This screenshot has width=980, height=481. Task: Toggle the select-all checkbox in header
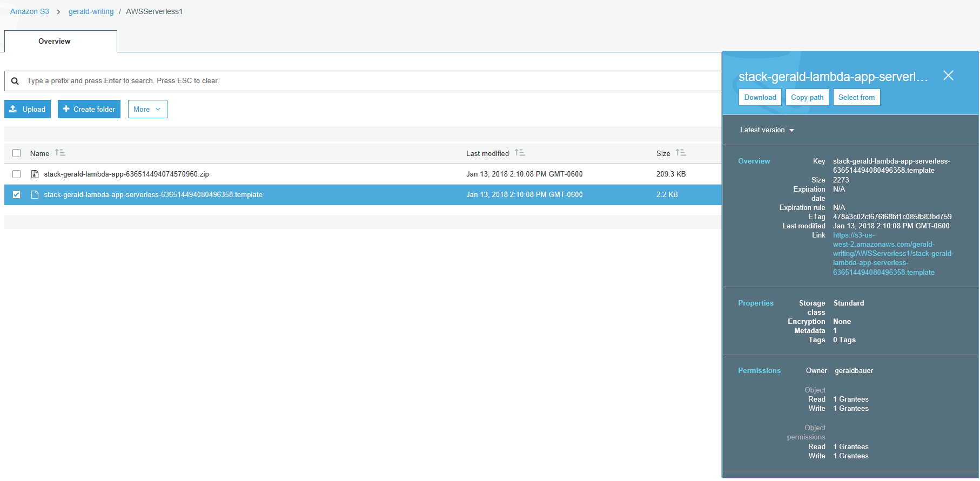tap(17, 153)
